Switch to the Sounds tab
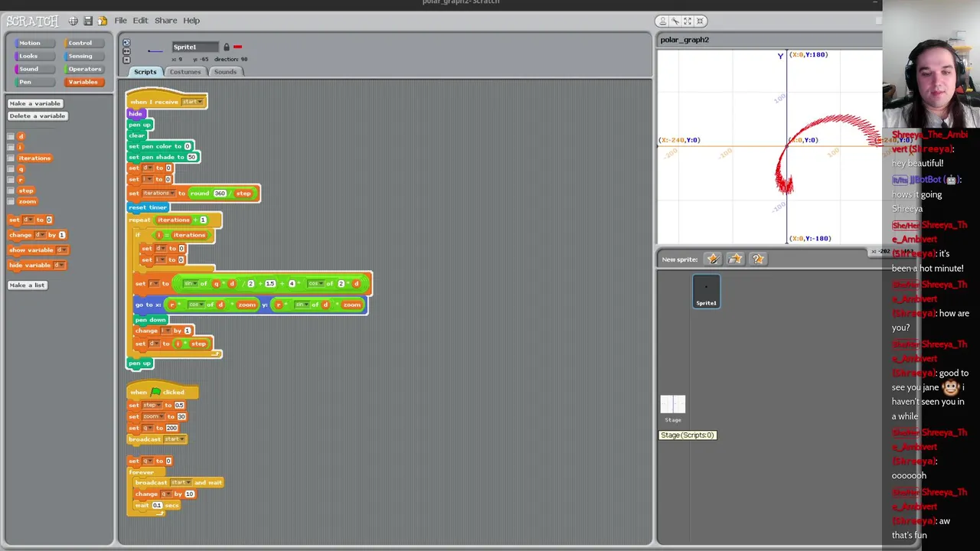The width and height of the screenshot is (980, 551). (x=225, y=72)
